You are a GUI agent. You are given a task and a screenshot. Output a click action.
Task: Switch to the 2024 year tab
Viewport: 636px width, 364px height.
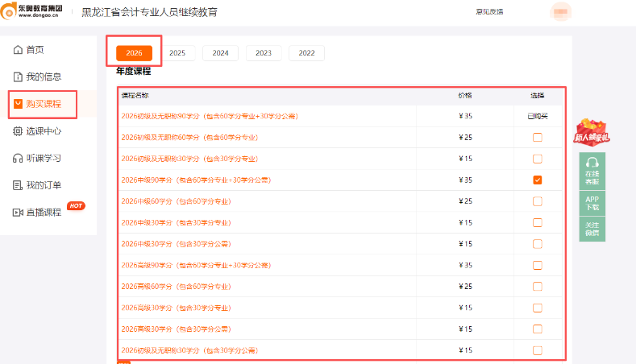[x=220, y=52]
